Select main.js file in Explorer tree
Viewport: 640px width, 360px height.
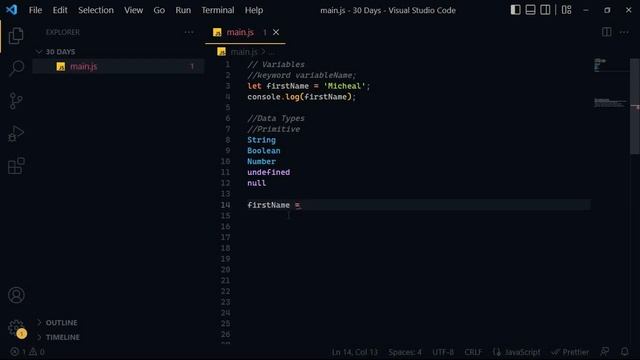[x=118, y=66]
